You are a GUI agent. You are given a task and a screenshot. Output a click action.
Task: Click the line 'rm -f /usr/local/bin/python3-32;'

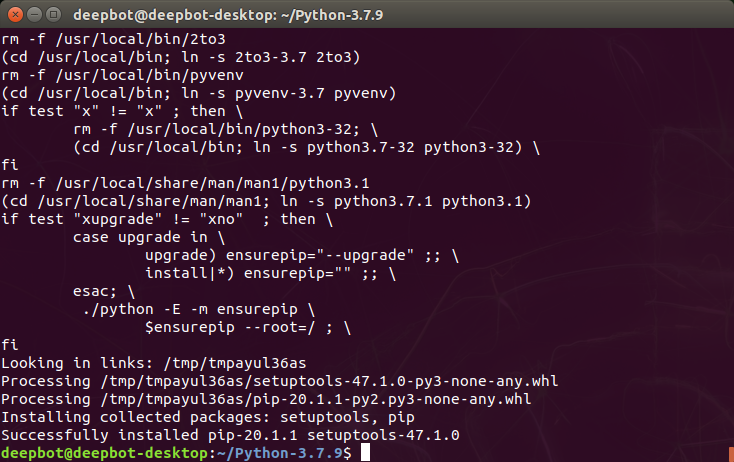pos(225,129)
